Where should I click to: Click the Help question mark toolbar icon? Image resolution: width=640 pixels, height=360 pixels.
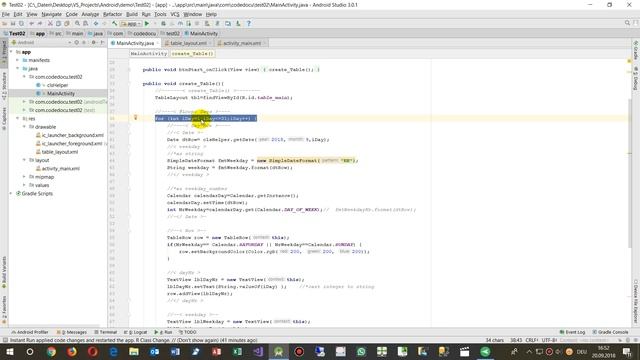coord(249,23)
